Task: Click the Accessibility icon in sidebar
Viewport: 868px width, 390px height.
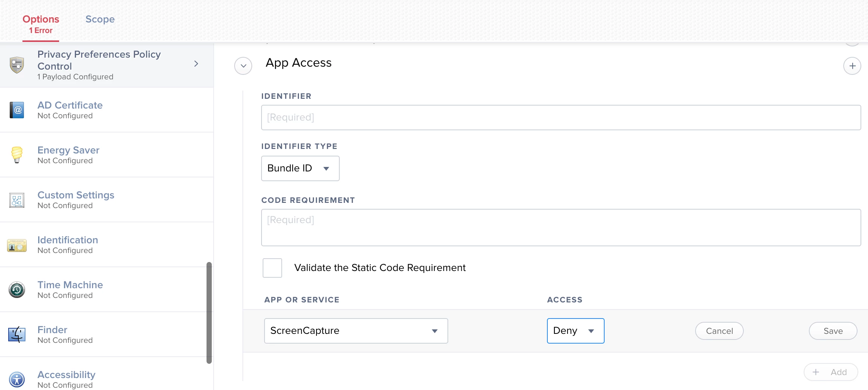Action: [x=17, y=380]
